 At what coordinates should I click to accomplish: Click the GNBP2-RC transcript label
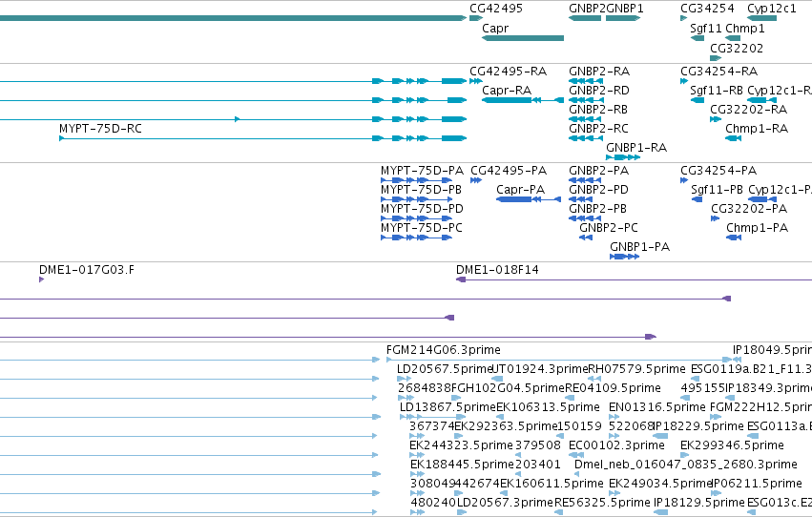(598, 129)
